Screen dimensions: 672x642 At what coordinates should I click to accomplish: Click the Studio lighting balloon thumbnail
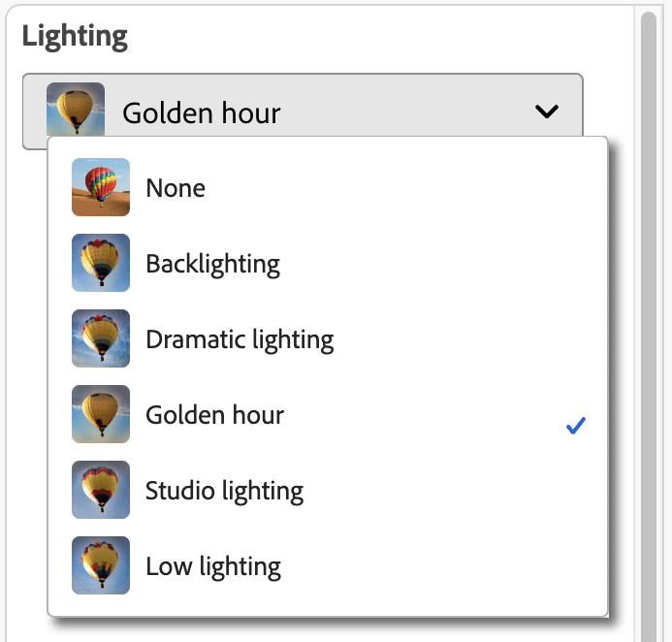click(101, 490)
